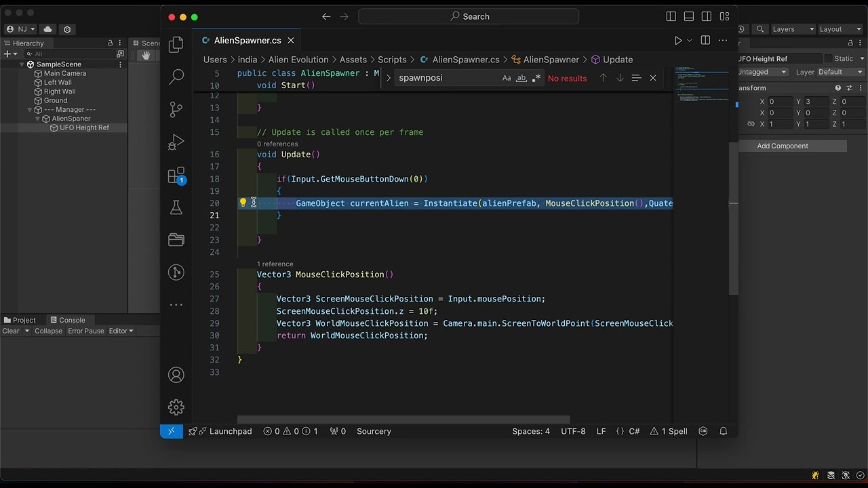Screen dimensions: 868x488
Task: Open the Layers dropdown in Unity
Action: (x=792, y=29)
